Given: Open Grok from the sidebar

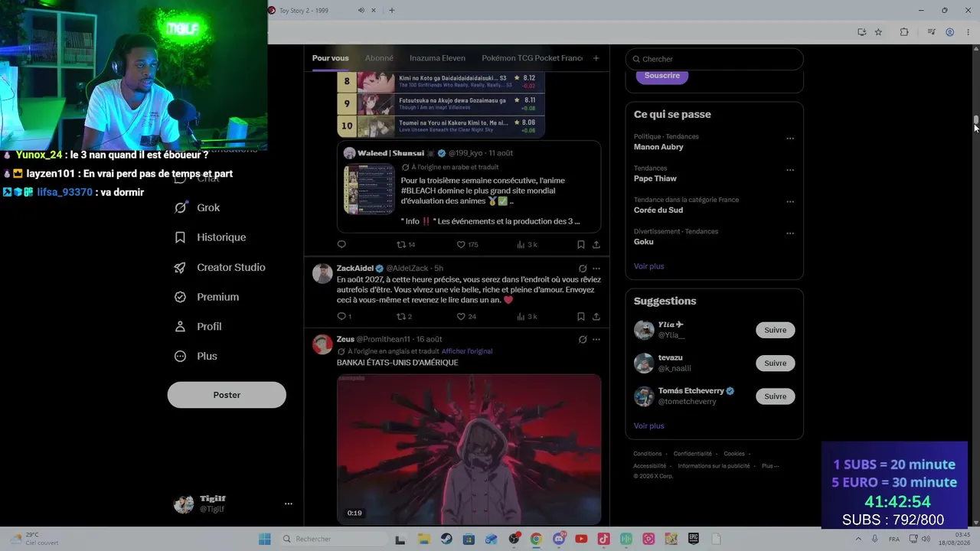Looking at the screenshot, I should 198,207.
